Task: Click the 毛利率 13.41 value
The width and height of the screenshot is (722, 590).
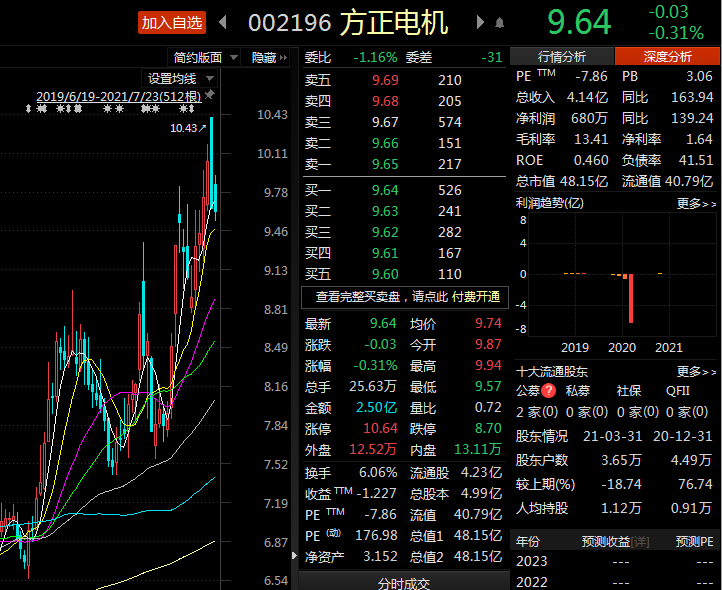Action: [x=591, y=139]
